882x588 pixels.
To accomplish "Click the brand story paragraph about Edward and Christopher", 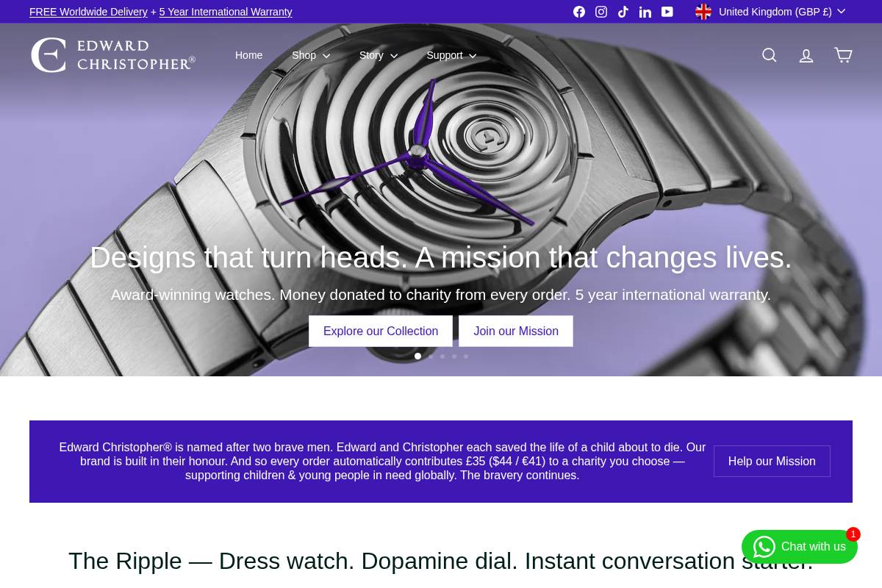I will pyautogui.click(x=382, y=462).
